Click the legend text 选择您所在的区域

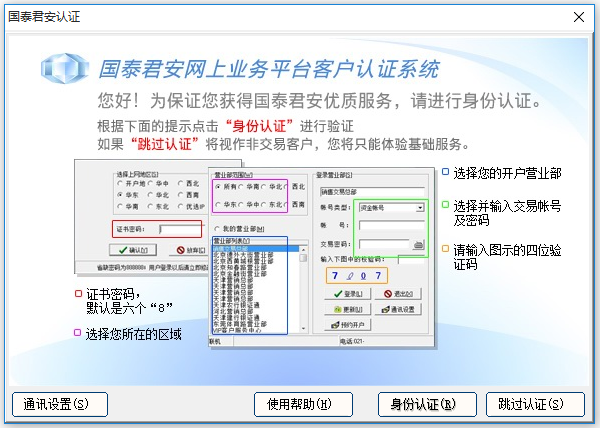click(133, 334)
